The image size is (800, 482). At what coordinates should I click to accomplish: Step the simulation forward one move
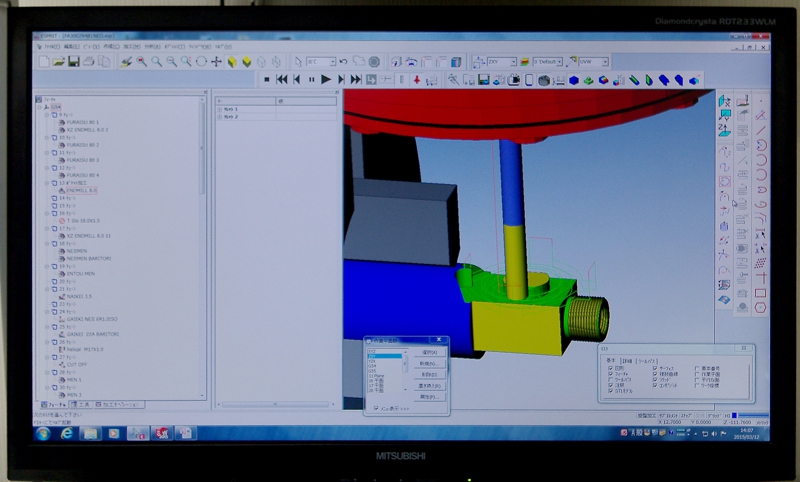[x=341, y=80]
